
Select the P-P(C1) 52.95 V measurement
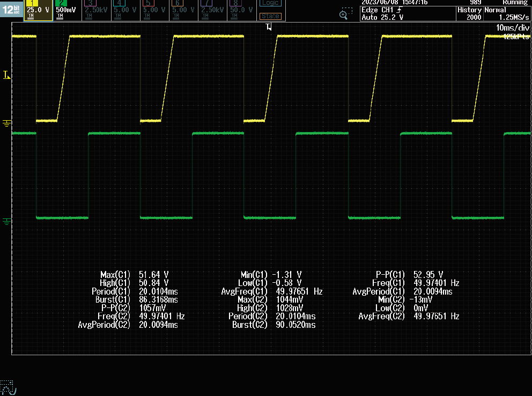[409, 275]
